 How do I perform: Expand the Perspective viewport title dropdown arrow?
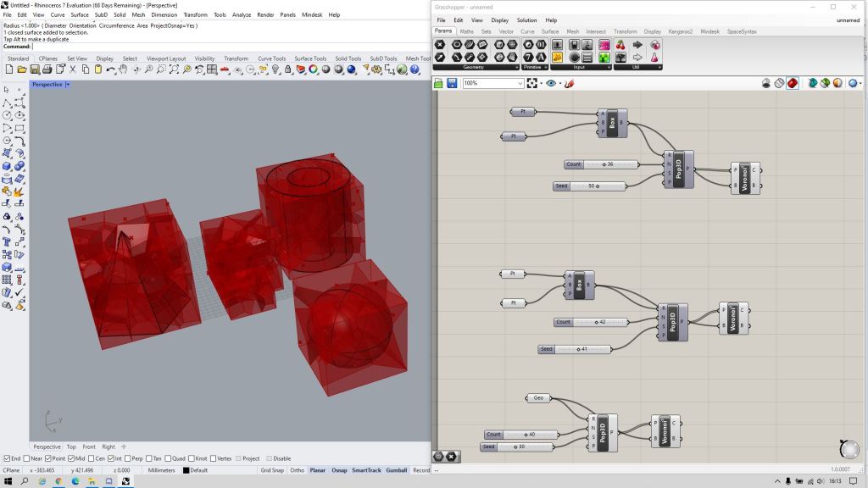click(68, 85)
